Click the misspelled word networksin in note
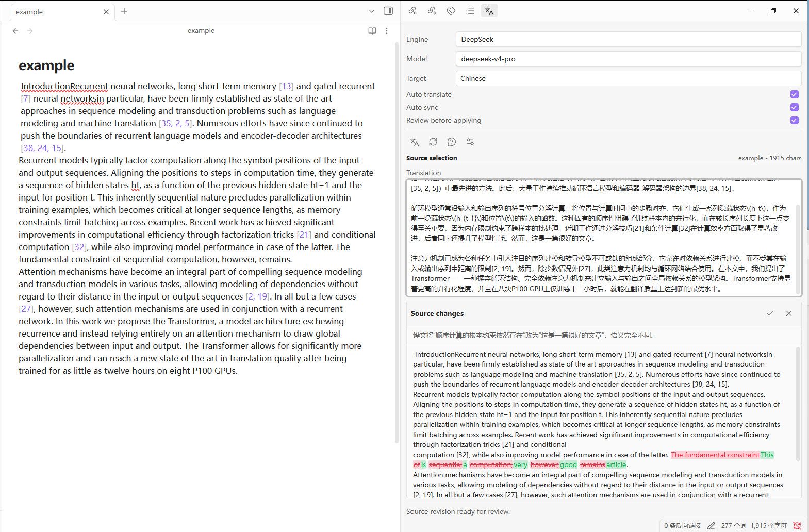 [x=82, y=98]
